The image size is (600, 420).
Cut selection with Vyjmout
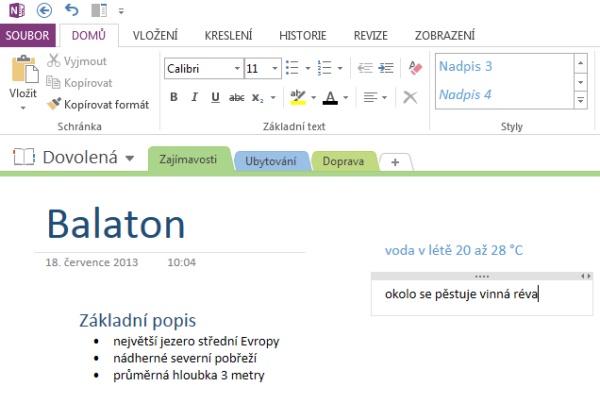point(77,61)
